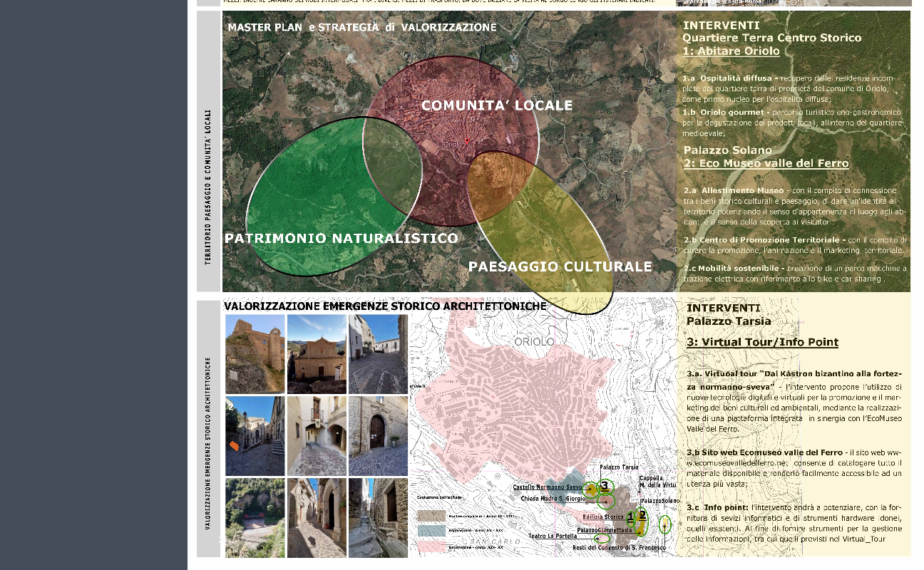Click the blue-grey legend color swatch
The width and height of the screenshot is (924, 570).
click(x=431, y=531)
